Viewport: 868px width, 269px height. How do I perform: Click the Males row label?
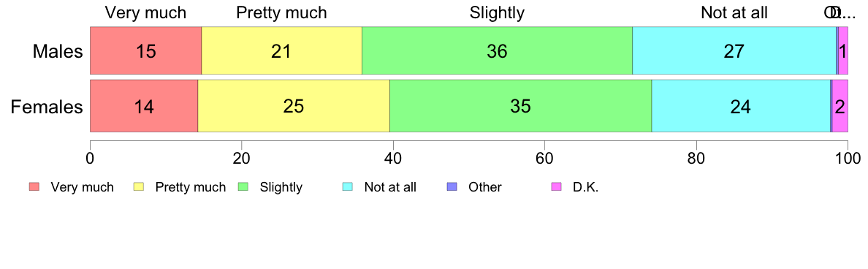point(58,51)
